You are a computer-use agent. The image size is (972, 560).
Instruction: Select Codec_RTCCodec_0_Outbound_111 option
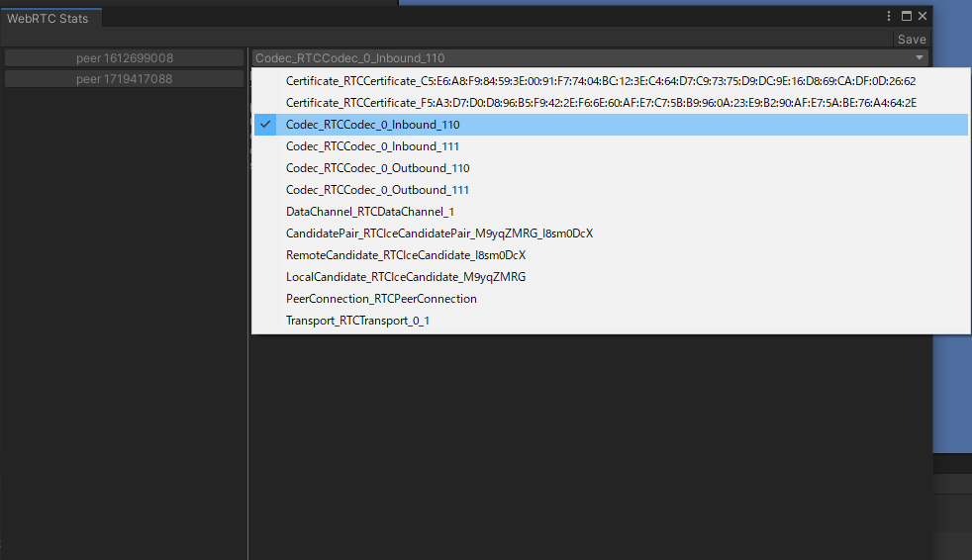(377, 190)
